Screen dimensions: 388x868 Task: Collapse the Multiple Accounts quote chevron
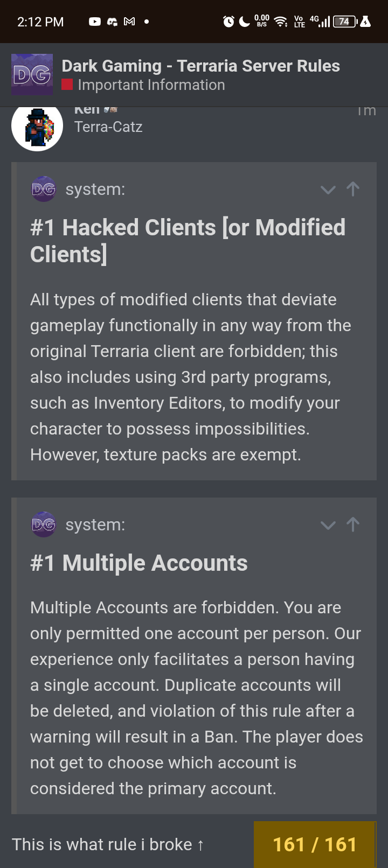(328, 525)
